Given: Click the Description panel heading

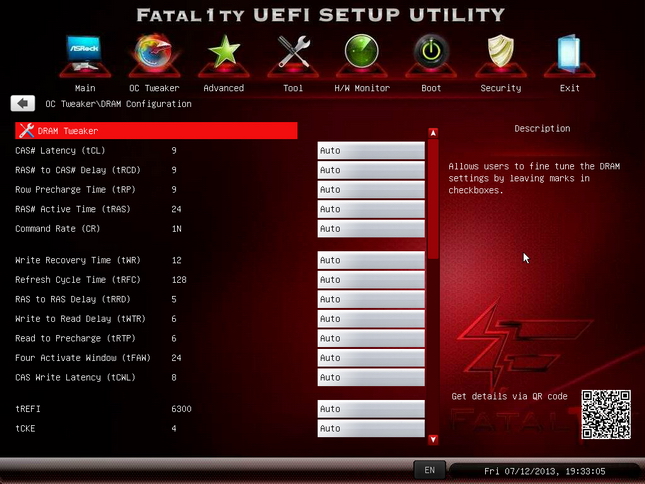Looking at the screenshot, I should pyautogui.click(x=542, y=129).
